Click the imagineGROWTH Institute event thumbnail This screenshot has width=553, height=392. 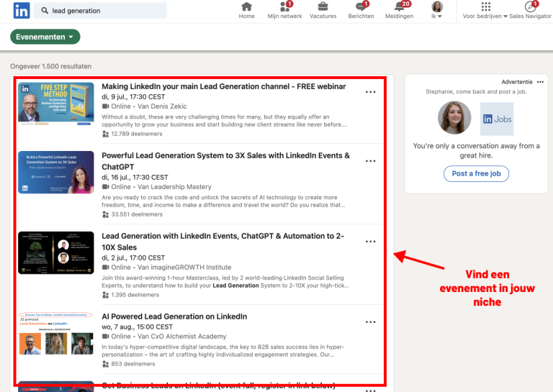tap(56, 253)
